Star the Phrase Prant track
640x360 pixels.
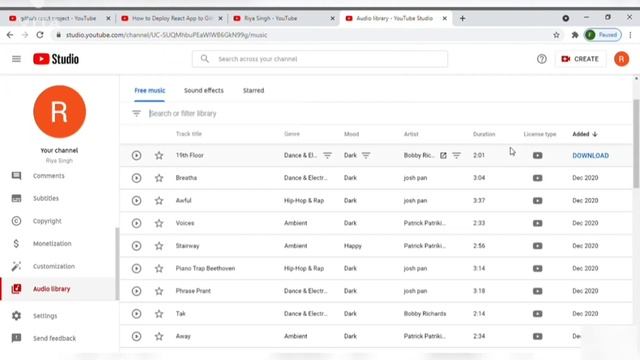click(x=159, y=291)
